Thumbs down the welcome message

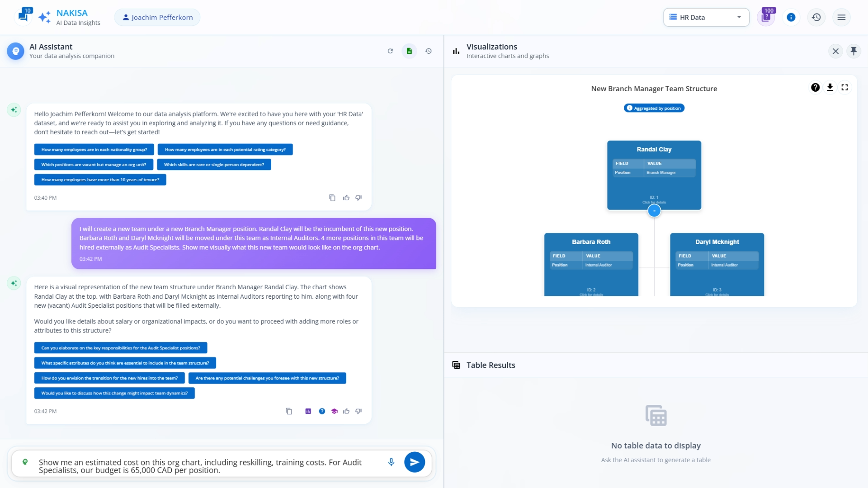359,198
